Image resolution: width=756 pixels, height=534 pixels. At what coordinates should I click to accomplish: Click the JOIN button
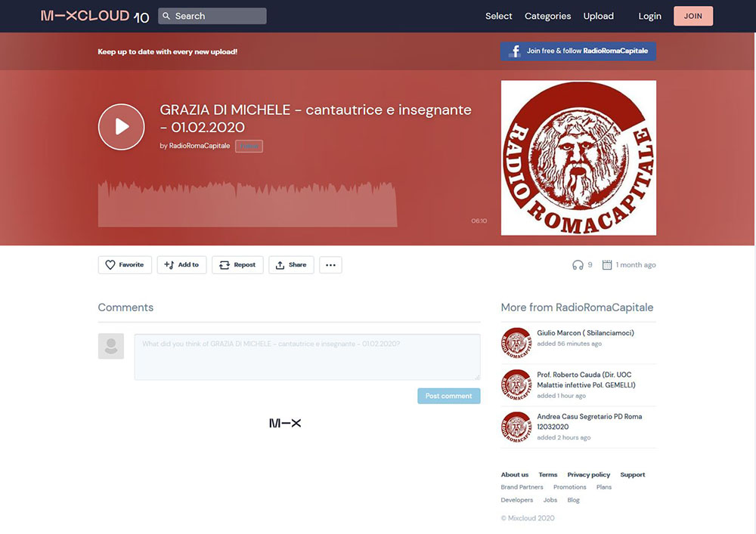[x=692, y=16]
